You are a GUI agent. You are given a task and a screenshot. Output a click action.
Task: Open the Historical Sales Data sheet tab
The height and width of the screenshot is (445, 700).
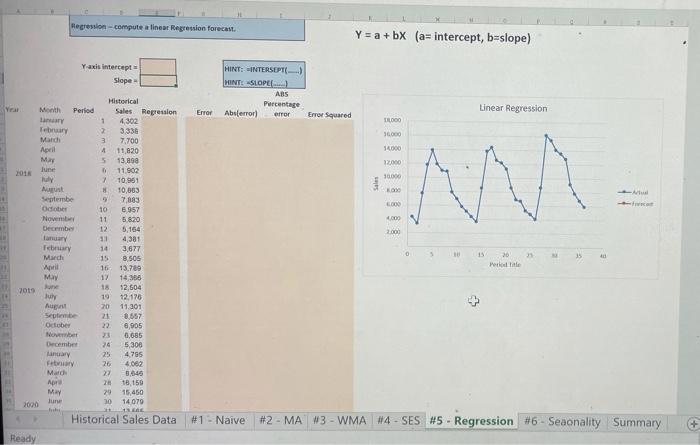123,420
